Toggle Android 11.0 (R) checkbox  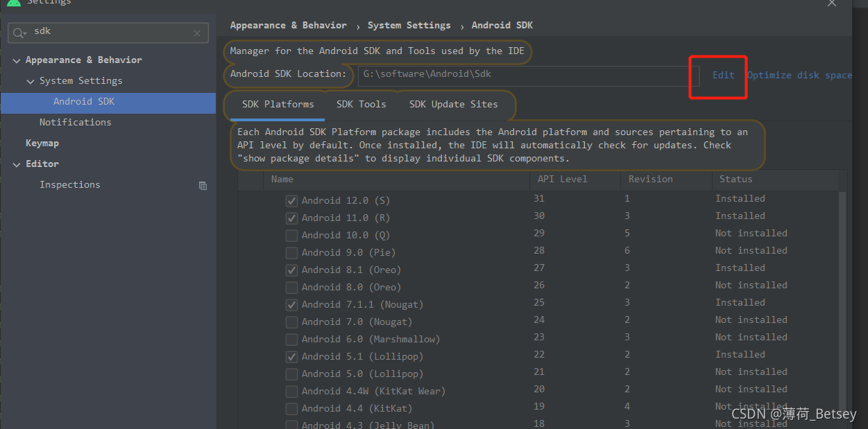coord(291,218)
